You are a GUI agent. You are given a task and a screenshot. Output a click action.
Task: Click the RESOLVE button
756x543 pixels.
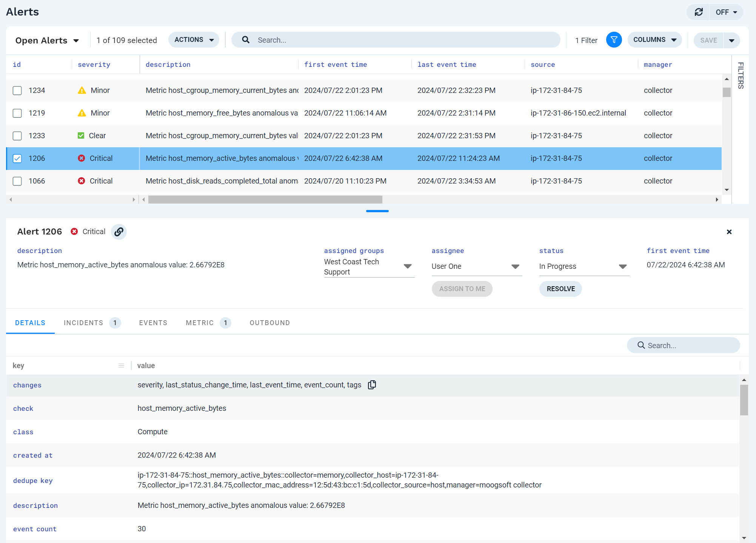coord(560,288)
